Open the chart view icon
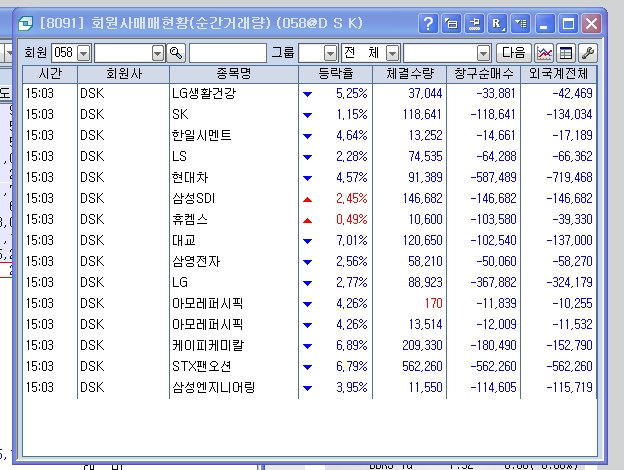 click(545, 52)
